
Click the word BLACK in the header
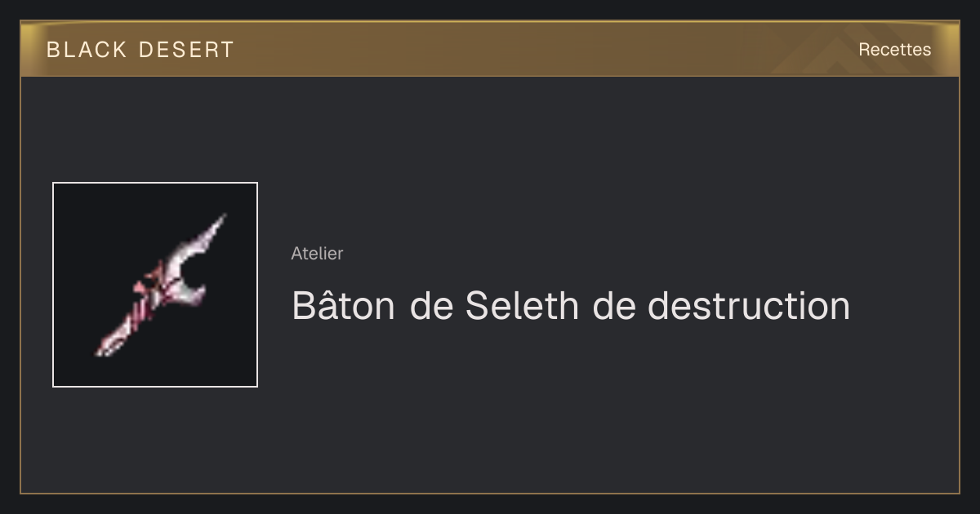click(x=87, y=50)
